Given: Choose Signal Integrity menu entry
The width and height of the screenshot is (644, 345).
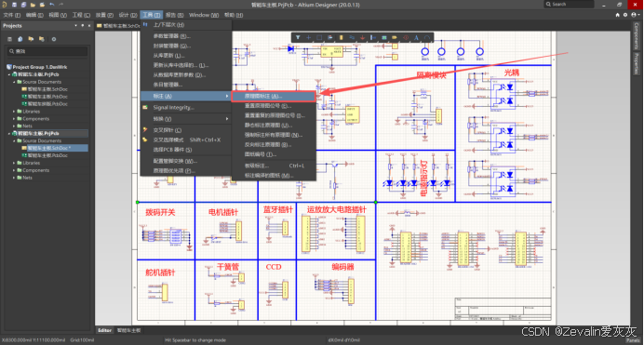Looking at the screenshot, I should [x=186, y=108].
